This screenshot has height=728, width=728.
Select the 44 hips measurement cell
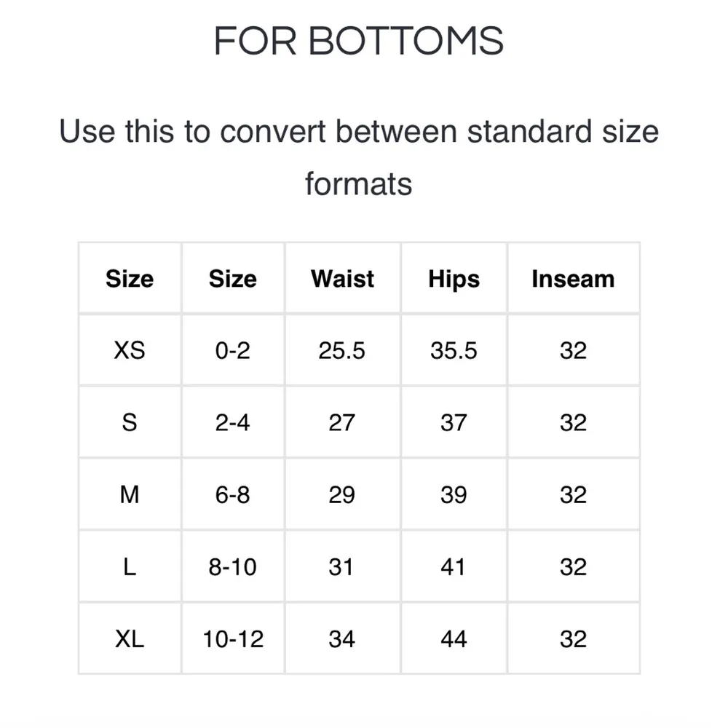click(x=454, y=638)
